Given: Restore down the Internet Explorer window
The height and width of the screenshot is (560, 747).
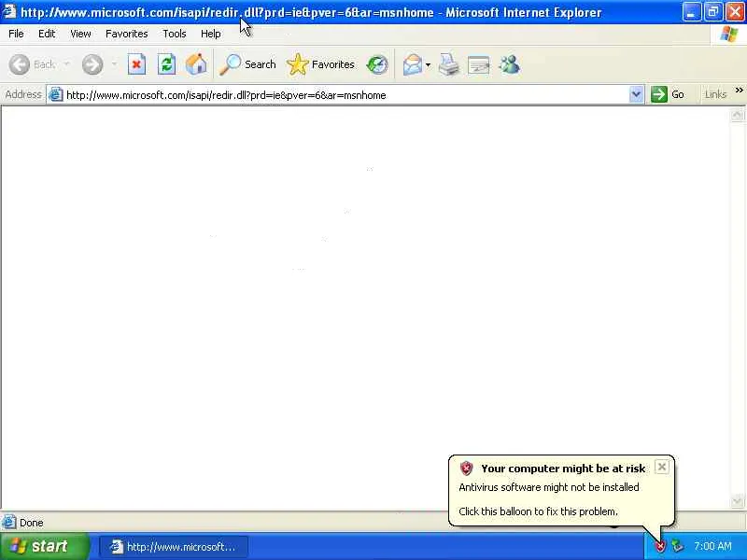Looking at the screenshot, I should tap(713, 12).
